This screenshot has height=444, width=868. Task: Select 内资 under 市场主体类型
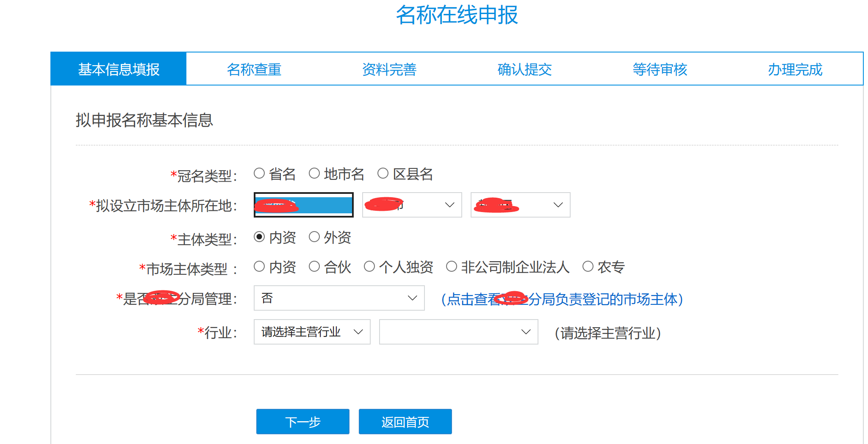tap(259, 266)
